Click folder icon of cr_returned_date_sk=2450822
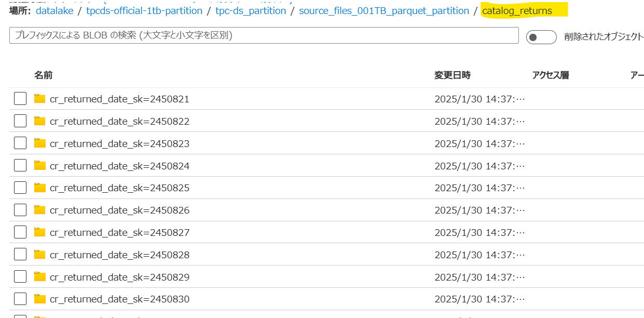 40,121
